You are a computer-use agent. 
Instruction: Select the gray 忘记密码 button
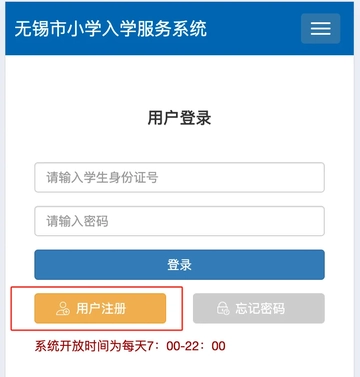(x=259, y=308)
